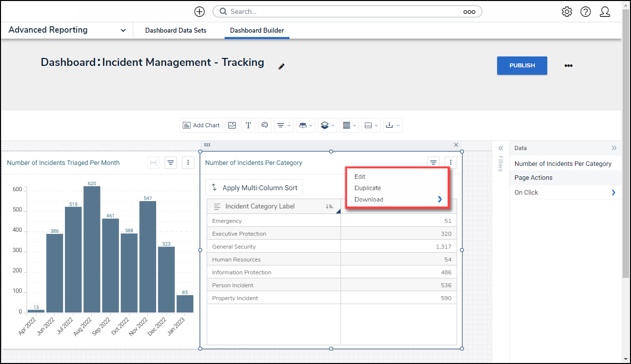Image resolution: width=631 pixels, height=364 pixels.
Task: Expand the layers ordering dropdown in toolbar
Action: click(328, 125)
